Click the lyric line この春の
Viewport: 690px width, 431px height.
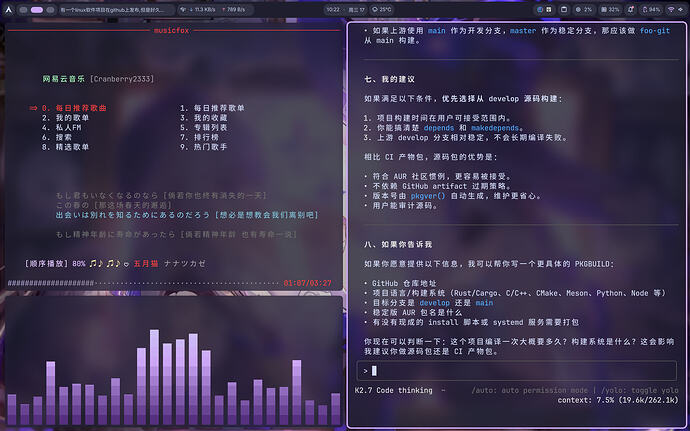(114, 205)
